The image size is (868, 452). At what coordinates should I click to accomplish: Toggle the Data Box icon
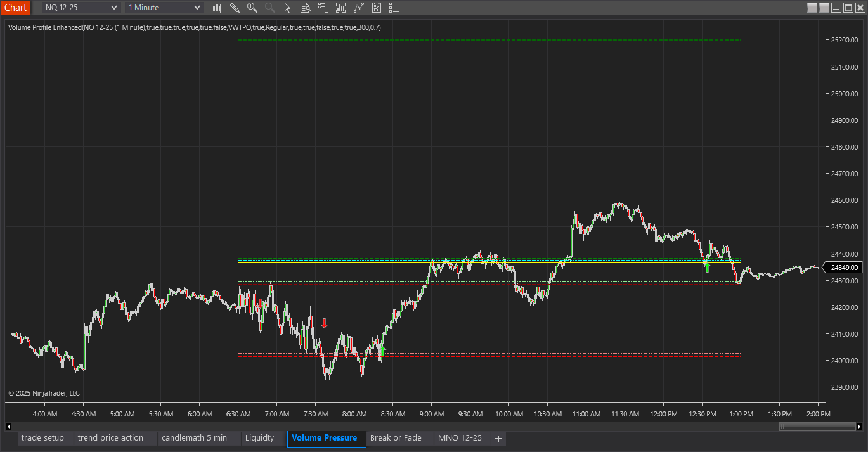[x=305, y=8]
